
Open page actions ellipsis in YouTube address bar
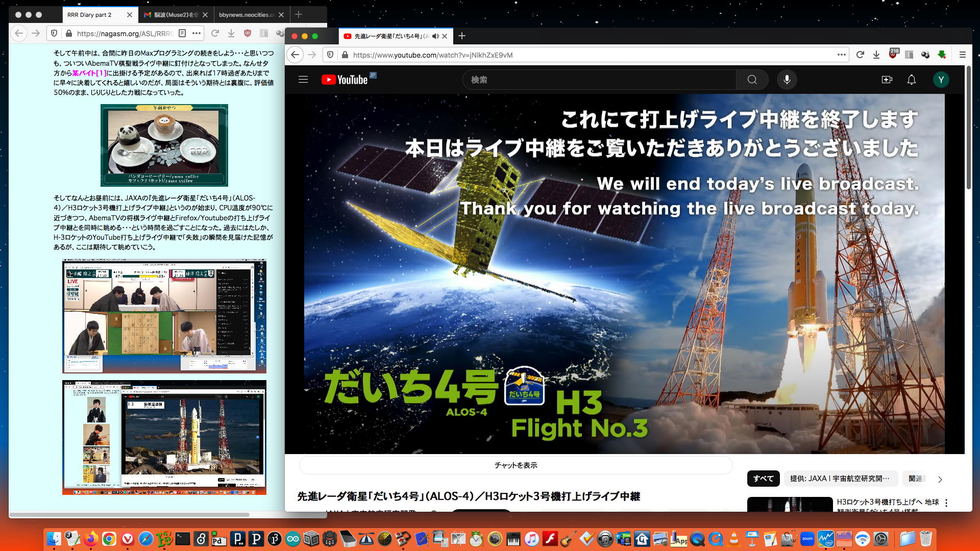pyautogui.click(x=841, y=55)
